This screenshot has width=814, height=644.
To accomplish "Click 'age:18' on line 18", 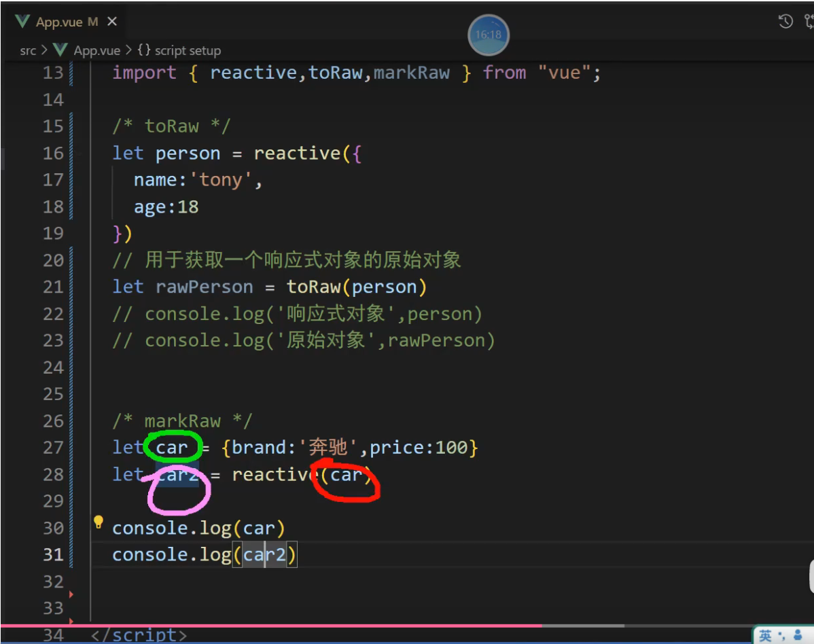I will coord(166,207).
